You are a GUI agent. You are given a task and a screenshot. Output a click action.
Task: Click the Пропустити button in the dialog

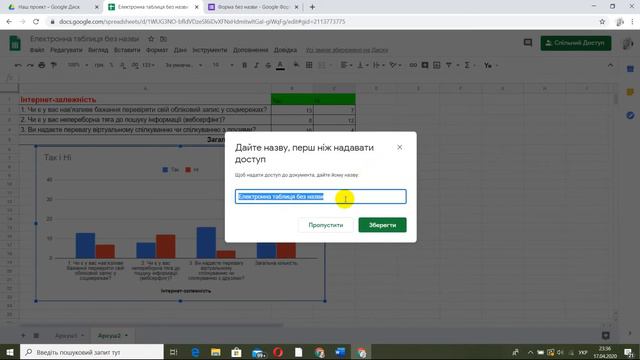(x=326, y=225)
